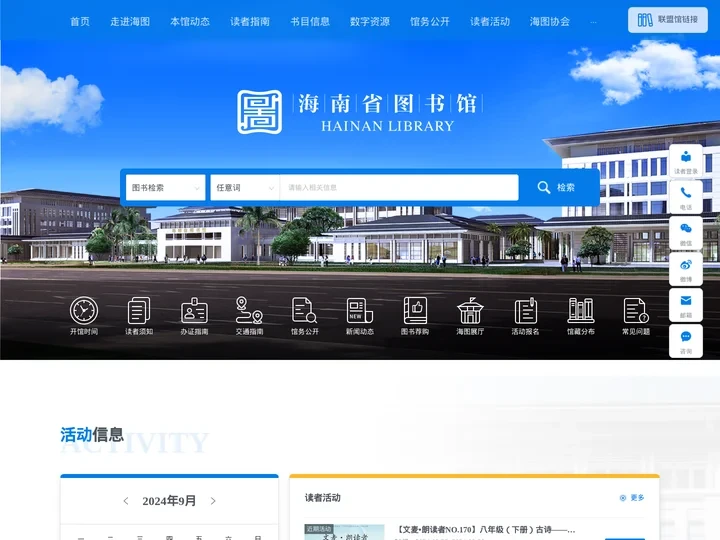Click the 2024年9月 calendar title

(169, 501)
